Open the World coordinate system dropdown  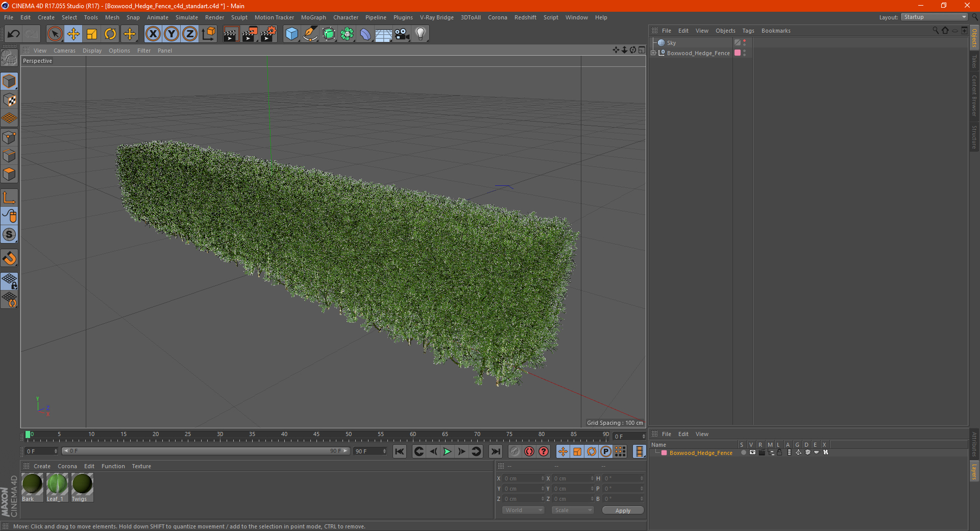523,510
